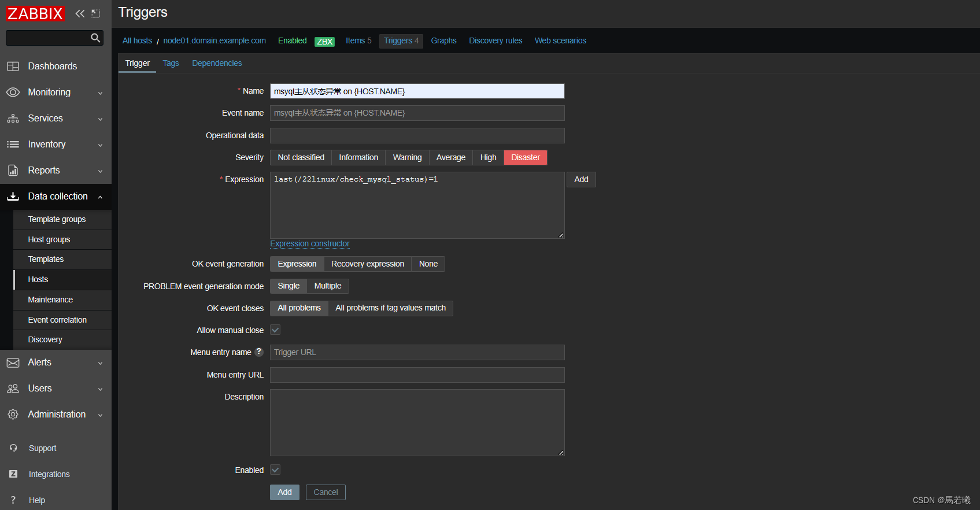Open Host groups submenu item
980x510 pixels.
62,239
